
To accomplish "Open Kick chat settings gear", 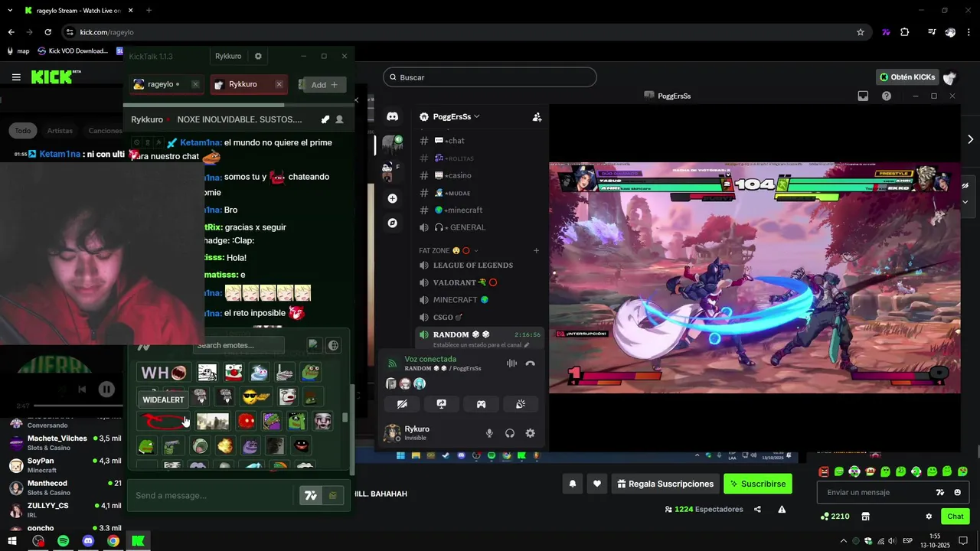I will tap(929, 517).
